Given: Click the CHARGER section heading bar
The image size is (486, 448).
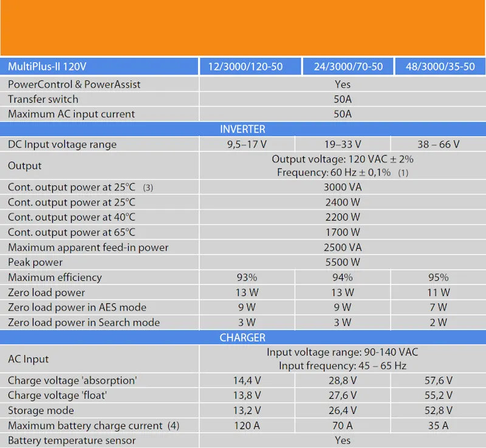Looking at the screenshot, I should pyautogui.click(x=243, y=337).
